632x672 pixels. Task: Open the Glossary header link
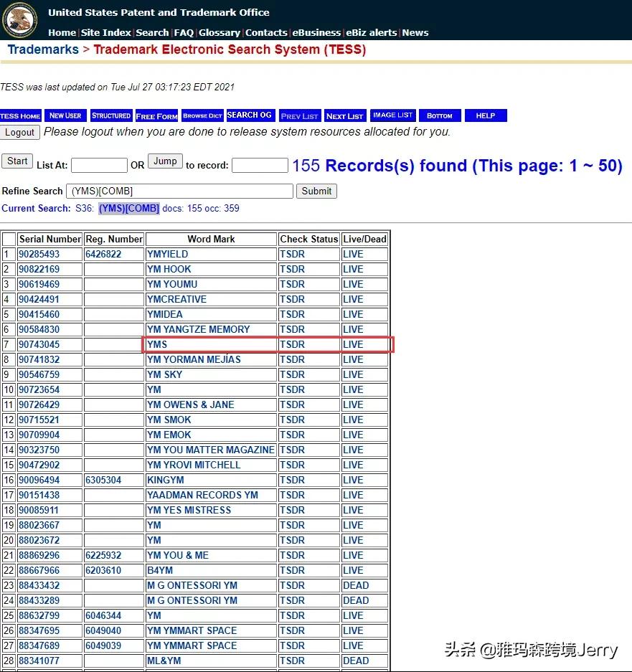219,32
